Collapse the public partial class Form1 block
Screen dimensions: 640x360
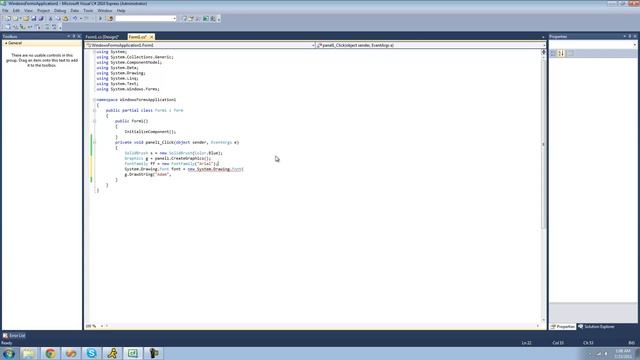point(94,110)
